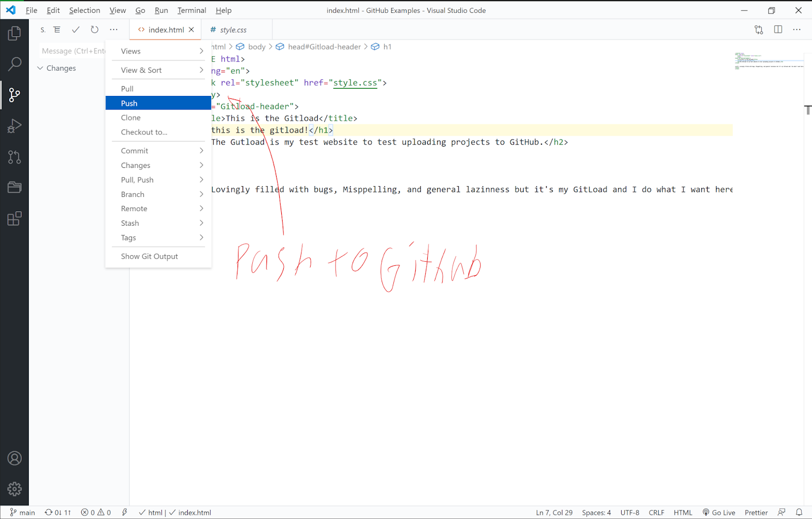
Task: Open the Search view in the activity bar
Action: coord(14,64)
